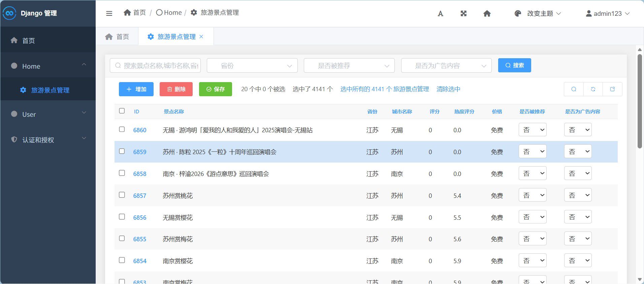644x284 pixels.
Task: Open record ID 6856 link
Action: coord(140,218)
